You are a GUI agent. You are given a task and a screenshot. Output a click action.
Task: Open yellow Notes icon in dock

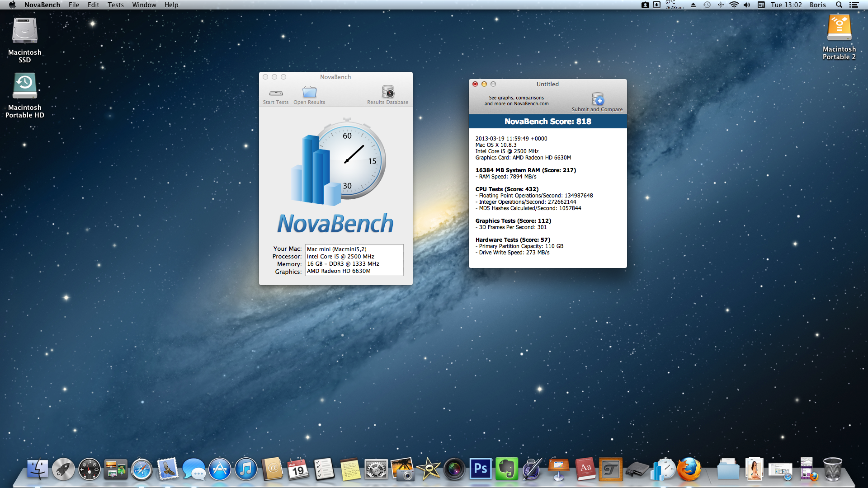click(350, 469)
